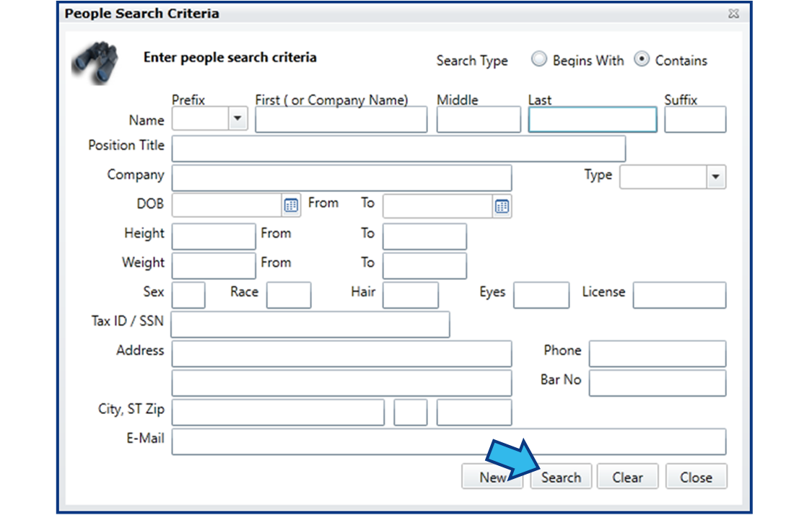The image size is (812, 515).
Task: Click the New button
Action: pyautogui.click(x=492, y=477)
